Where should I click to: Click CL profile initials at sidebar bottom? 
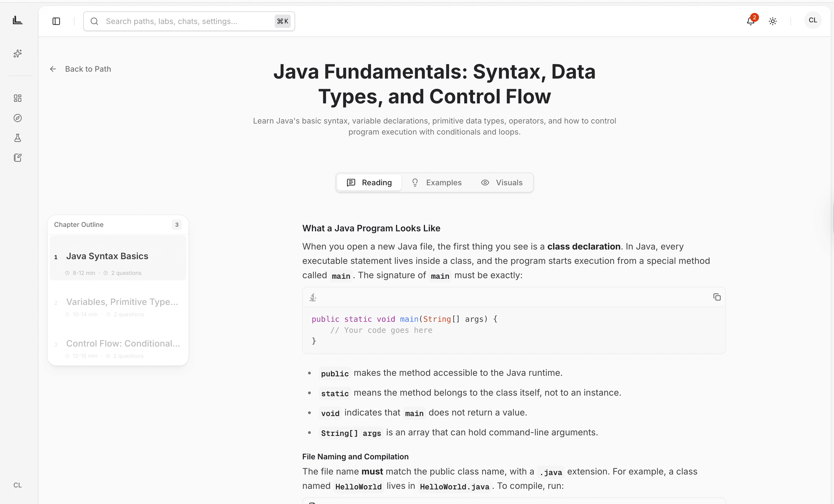(x=18, y=485)
